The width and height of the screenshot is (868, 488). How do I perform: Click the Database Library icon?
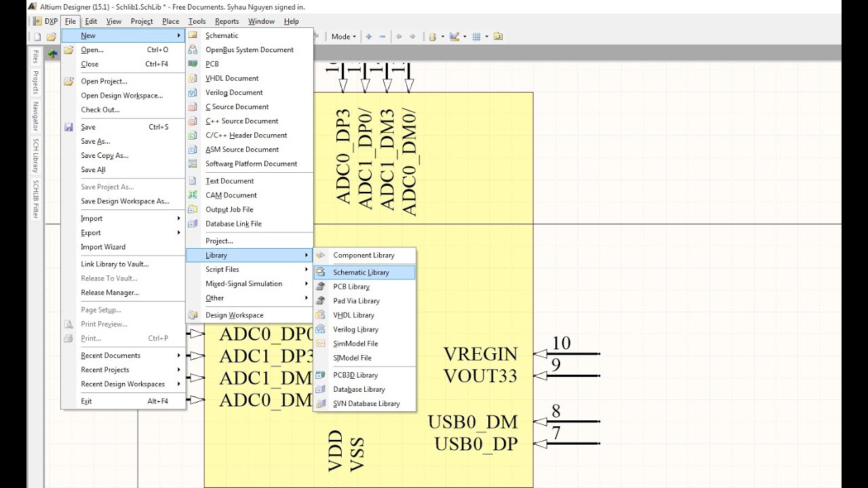tap(321, 389)
